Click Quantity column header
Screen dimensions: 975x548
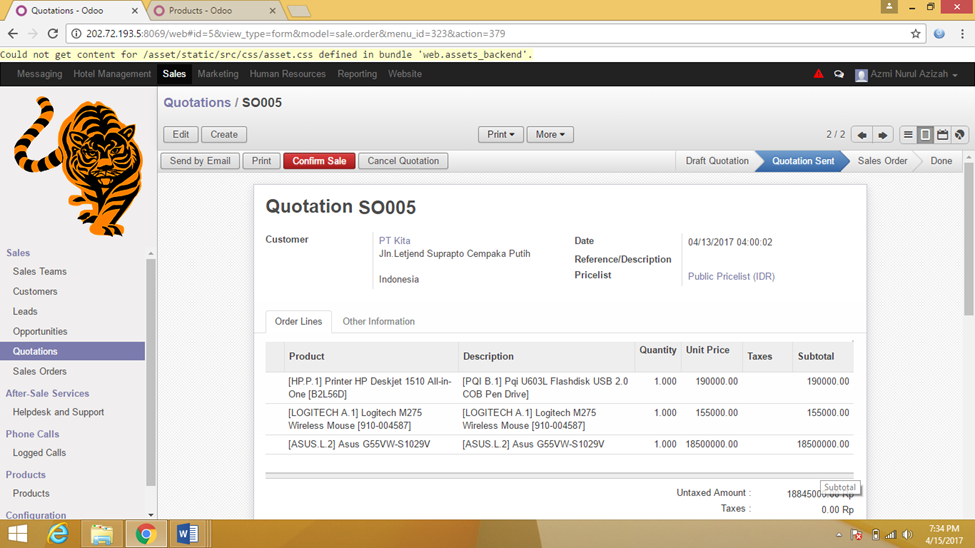tap(657, 350)
